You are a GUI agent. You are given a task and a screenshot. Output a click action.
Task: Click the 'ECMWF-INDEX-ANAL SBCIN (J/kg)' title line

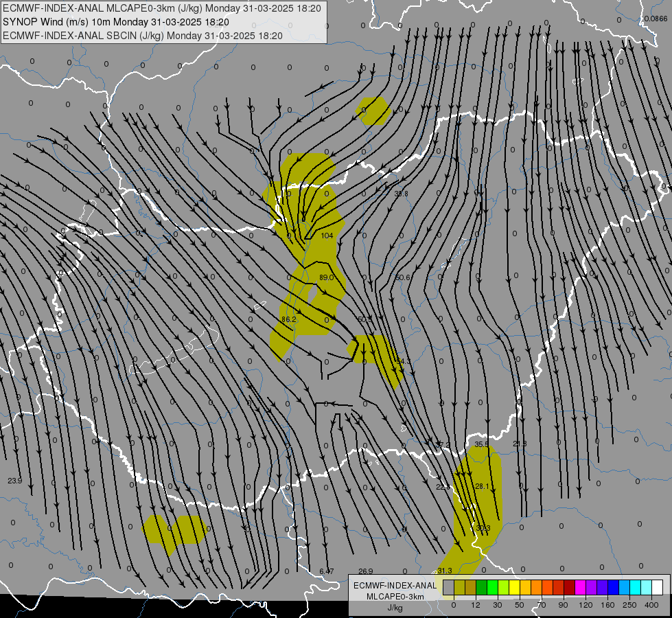tap(83, 36)
